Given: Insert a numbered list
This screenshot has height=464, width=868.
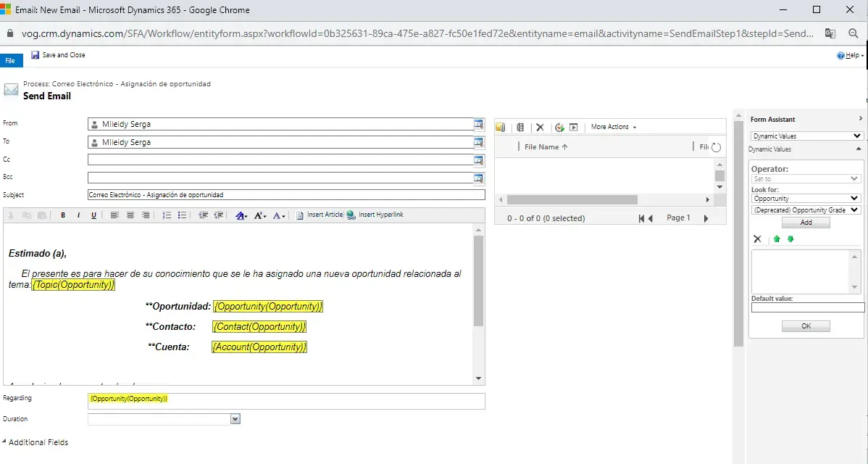Looking at the screenshot, I should pos(167,215).
